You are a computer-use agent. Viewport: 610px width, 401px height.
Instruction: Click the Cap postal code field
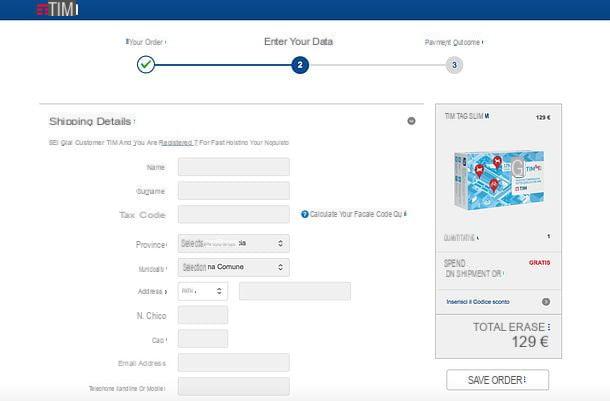(x=203, y=339)
